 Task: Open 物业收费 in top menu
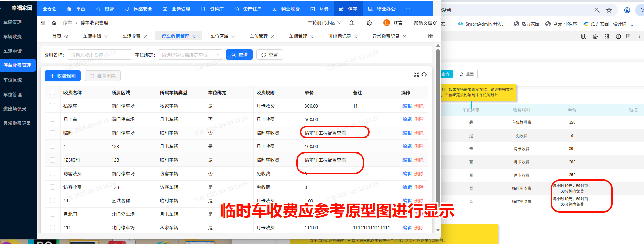click(286, 9)
